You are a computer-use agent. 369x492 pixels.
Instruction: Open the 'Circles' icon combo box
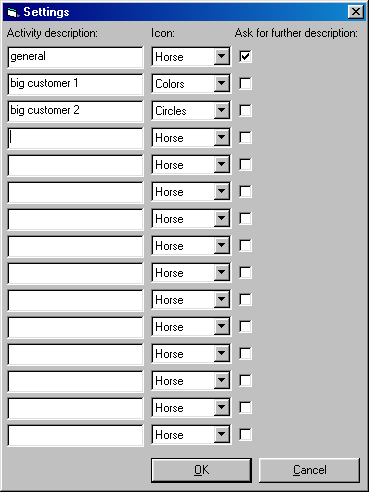click(222, 110)
